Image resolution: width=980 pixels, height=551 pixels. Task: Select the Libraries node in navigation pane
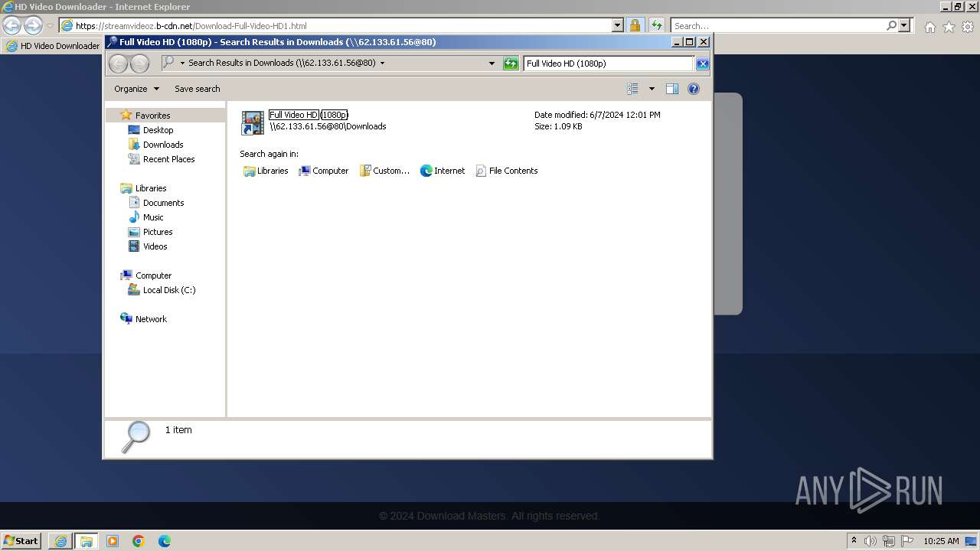pyautogui.click(x=150, y=188)
